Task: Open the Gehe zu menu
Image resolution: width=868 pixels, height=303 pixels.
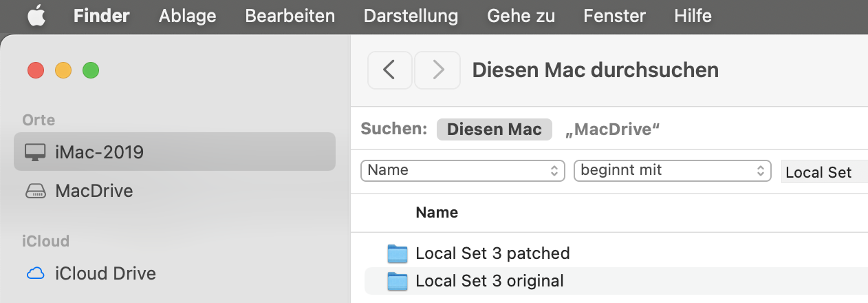Action: click(521, 15)
